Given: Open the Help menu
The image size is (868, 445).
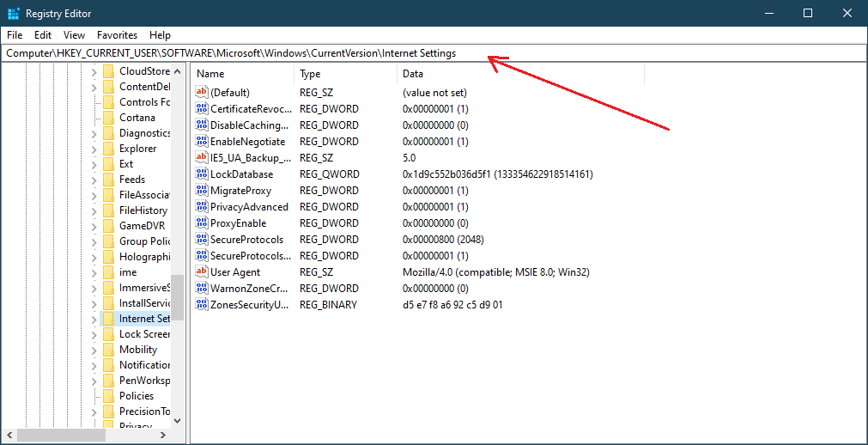Looking at the screenshot, I should pyautogui.click(x=160, y=35).
